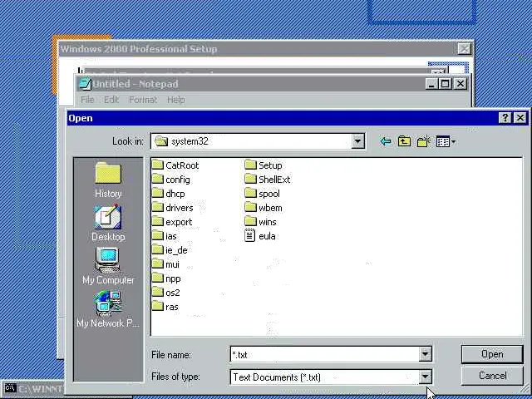The height and width of the screenshot is (399, 532).
Task: Select the npp folder icon
Action: (x=158, y=278)
